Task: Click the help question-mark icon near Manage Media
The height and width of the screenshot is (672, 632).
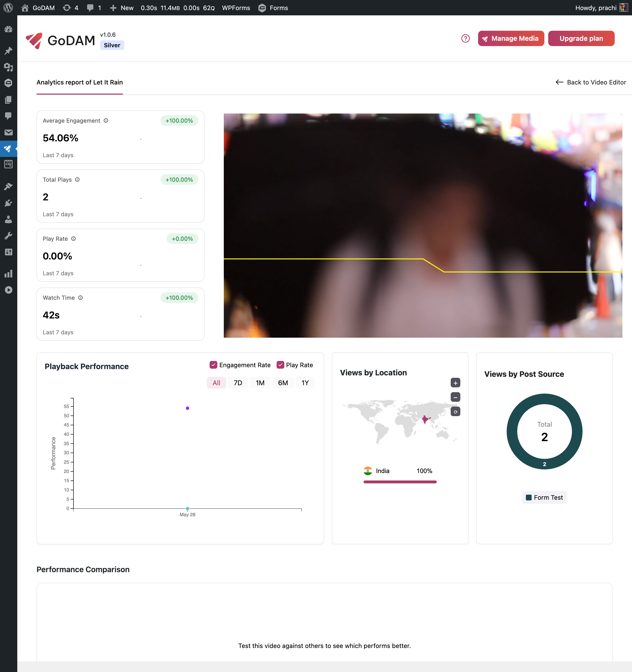Action: click(x=465, y=38)
